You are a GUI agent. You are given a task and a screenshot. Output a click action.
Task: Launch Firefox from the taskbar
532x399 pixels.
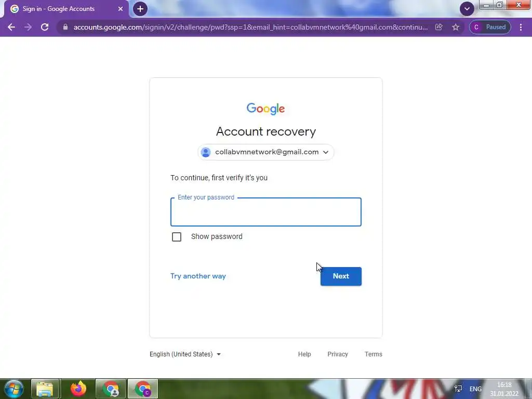[78, 389]
